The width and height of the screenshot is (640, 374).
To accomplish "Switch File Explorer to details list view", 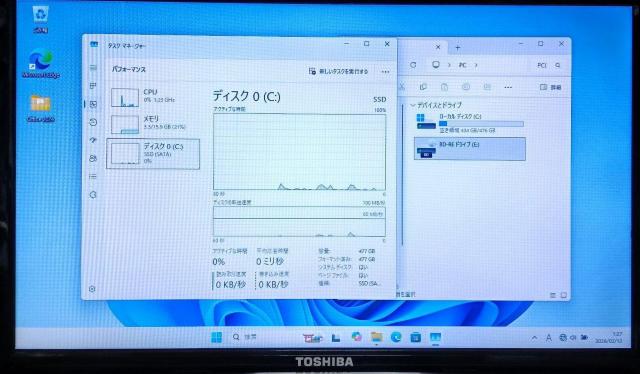I will click(553, 295).
